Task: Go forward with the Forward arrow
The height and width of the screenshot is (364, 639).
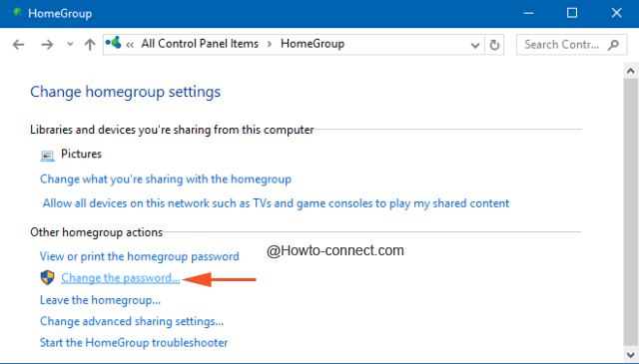Action: tap(47, 45)
